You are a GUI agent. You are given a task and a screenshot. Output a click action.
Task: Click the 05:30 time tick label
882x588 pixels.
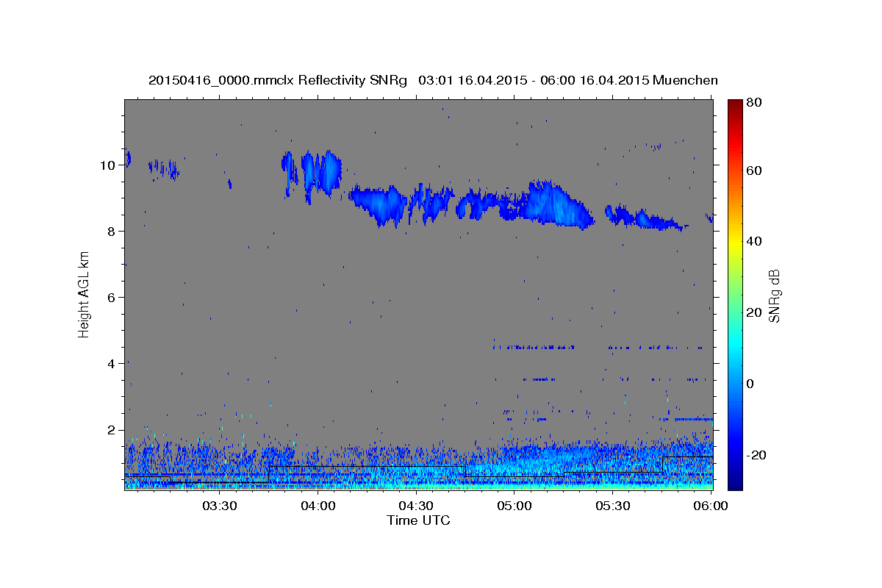pyautogui.click(x=613, y=506)
